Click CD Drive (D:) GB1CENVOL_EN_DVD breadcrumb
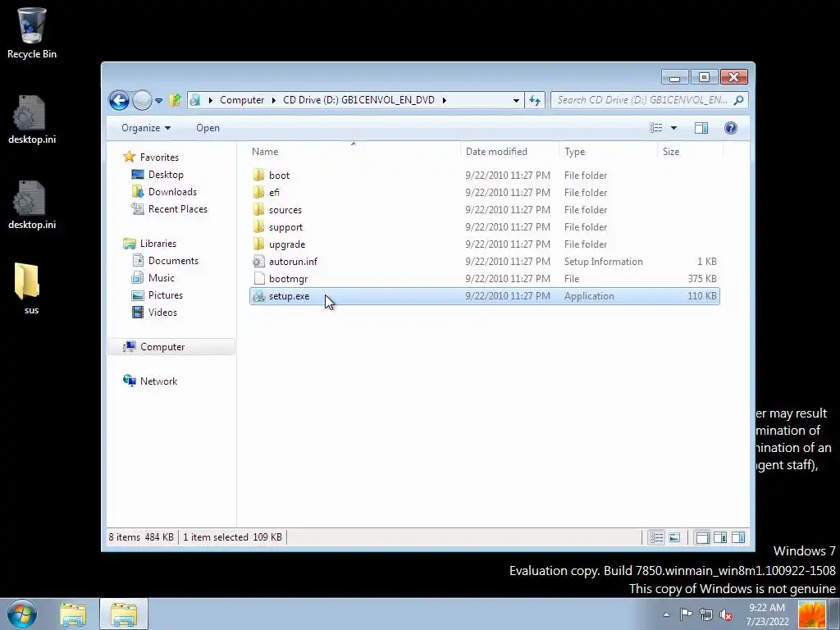 point(359,100)
